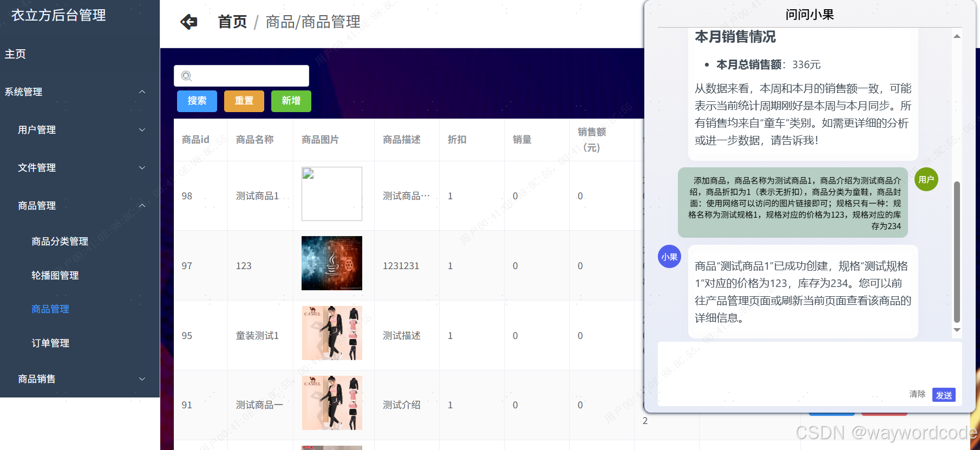The width and height of the screenshot is (980, 450).
Task: Click the 问问小果 chat panel title
Action: (x=809, y=15)
